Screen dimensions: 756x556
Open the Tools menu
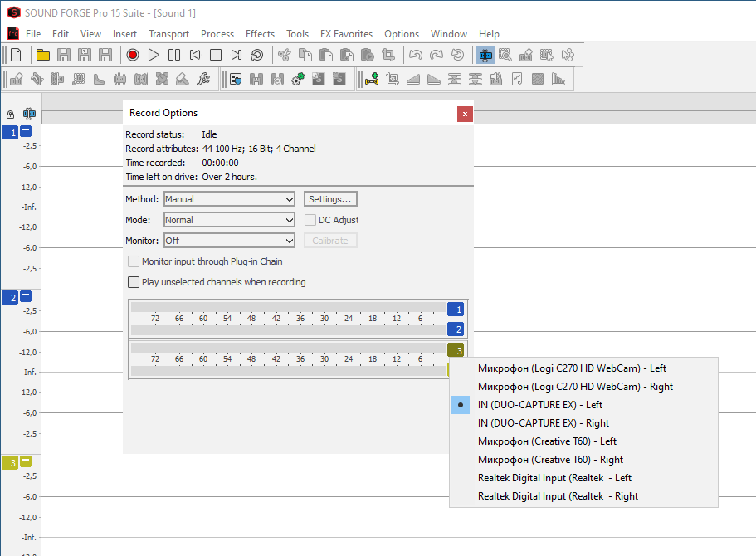[297, 34]
